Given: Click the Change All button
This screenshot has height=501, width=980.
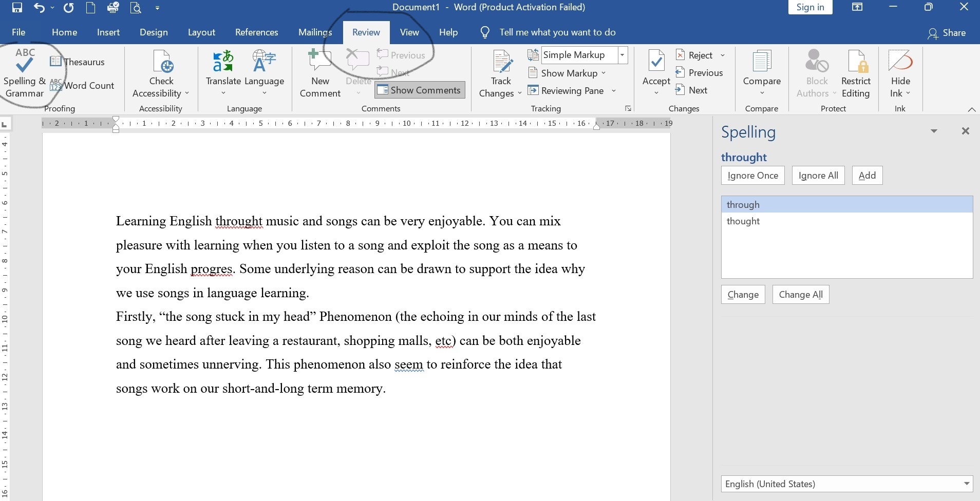Looking at the screenshot, I should (x=800, y=294).
